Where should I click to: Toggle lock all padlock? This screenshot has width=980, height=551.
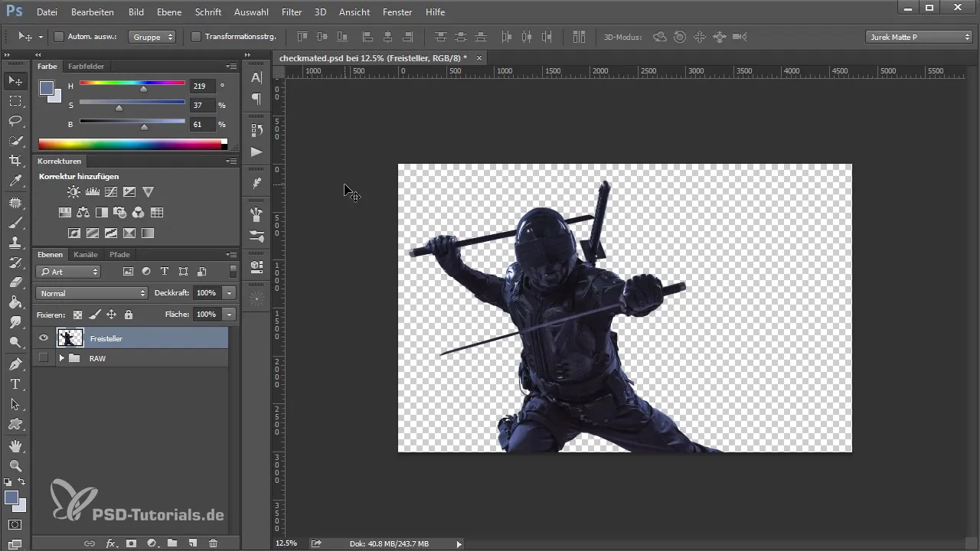[129, 315]
